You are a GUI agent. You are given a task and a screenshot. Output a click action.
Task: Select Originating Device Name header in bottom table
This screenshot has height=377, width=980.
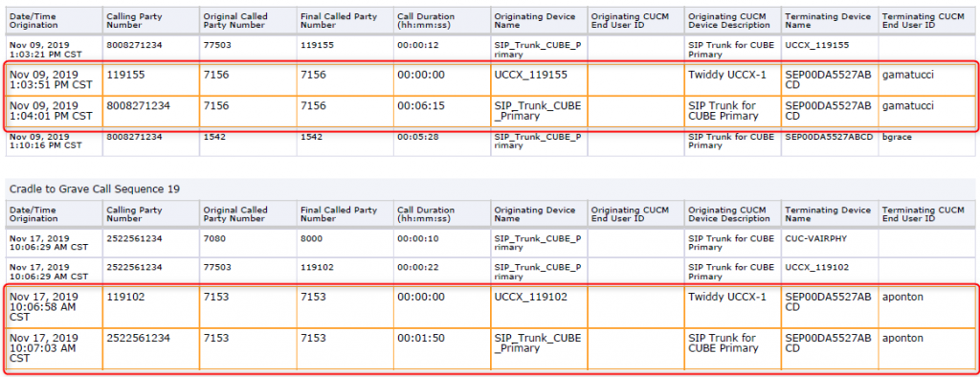(x=539, y=214)
